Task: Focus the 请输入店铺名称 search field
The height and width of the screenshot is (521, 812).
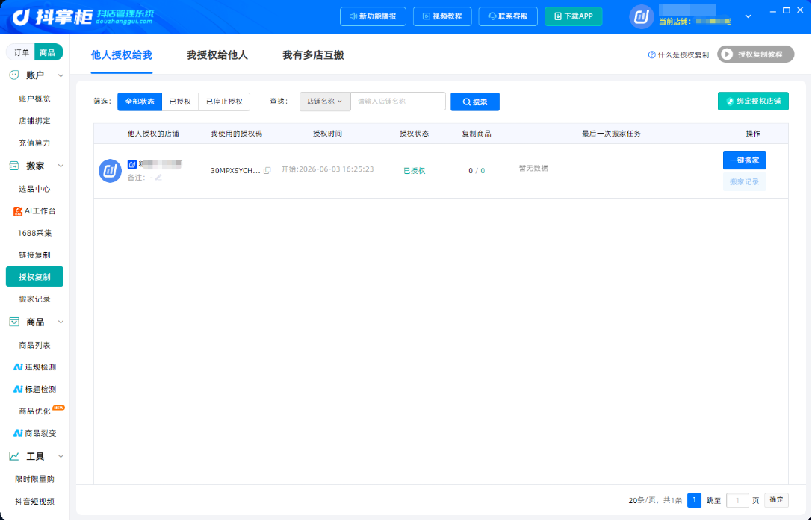Action: 397,102
